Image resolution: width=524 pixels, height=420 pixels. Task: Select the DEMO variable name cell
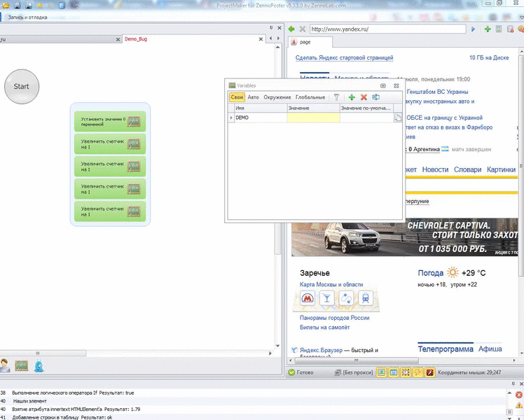[261, 118]
